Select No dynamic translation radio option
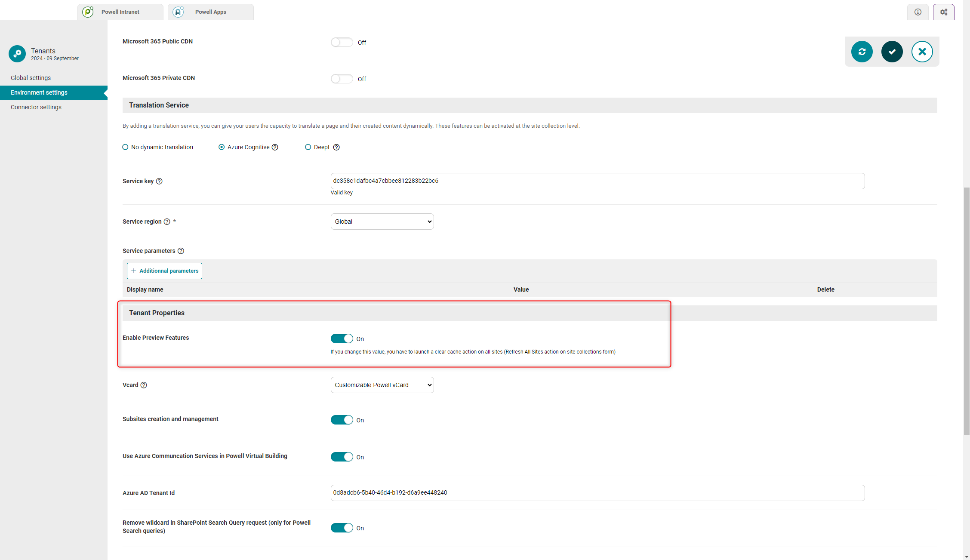The width and height of the screenshot is (970, 560). pyautogui.click(x=125, y=147)
